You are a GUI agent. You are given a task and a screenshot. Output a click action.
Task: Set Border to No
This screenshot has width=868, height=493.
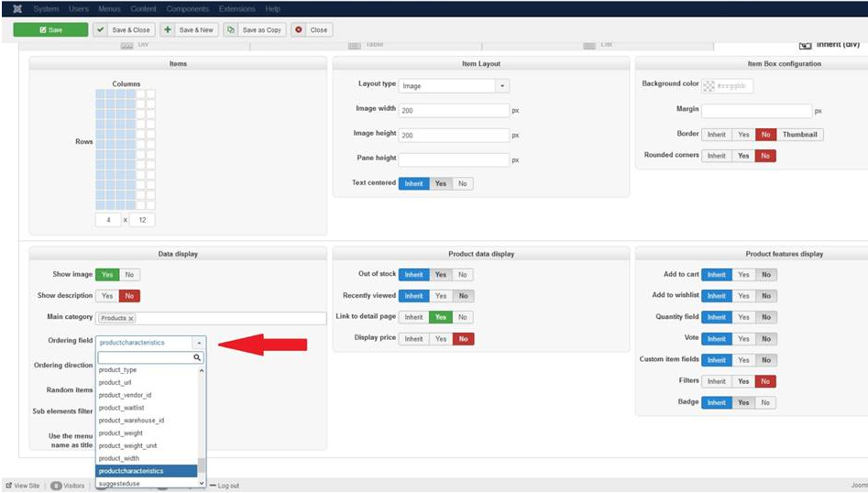point(765,135)
